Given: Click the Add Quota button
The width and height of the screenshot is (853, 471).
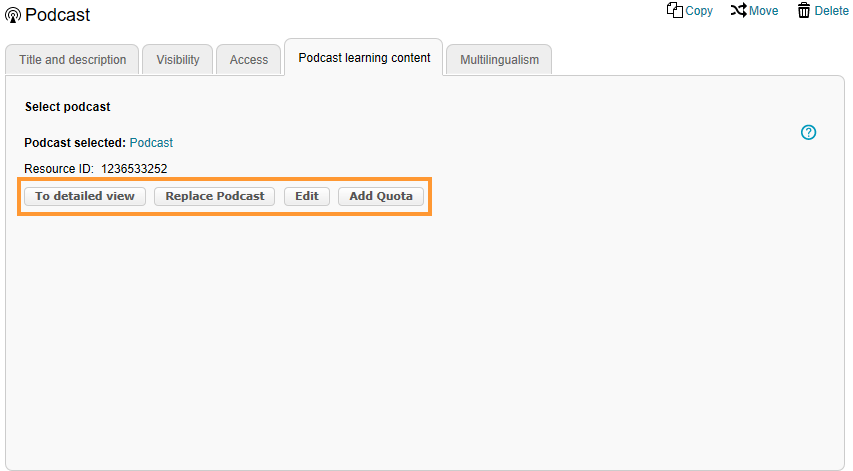Looking at the screenshot, I should pos(381,196).
